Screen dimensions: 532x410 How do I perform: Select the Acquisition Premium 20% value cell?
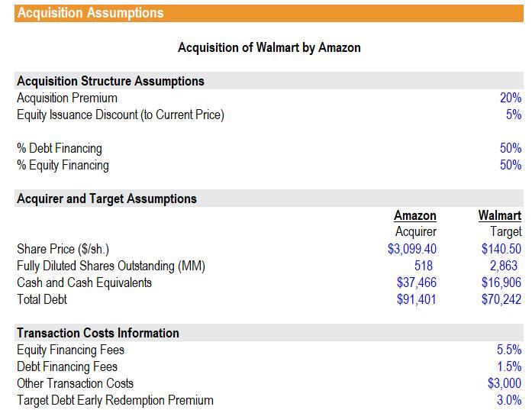(511, 98)
